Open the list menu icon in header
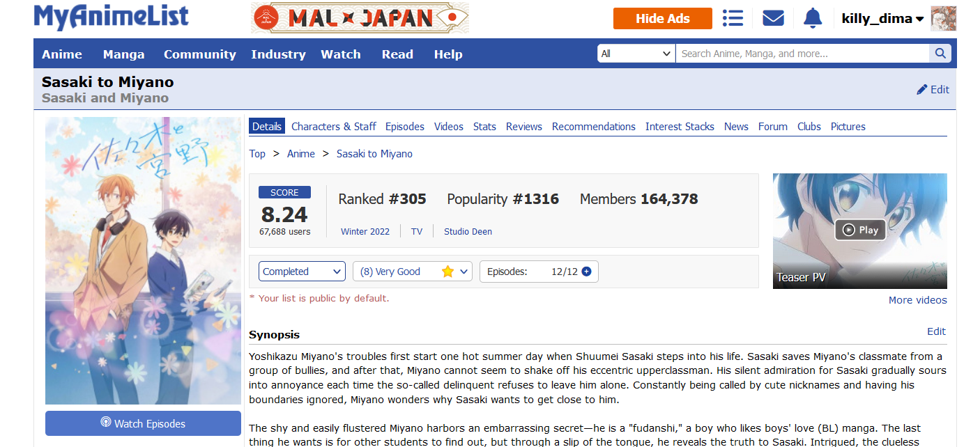The width and height of the screenshot is (980, 447). pos(733,18)
